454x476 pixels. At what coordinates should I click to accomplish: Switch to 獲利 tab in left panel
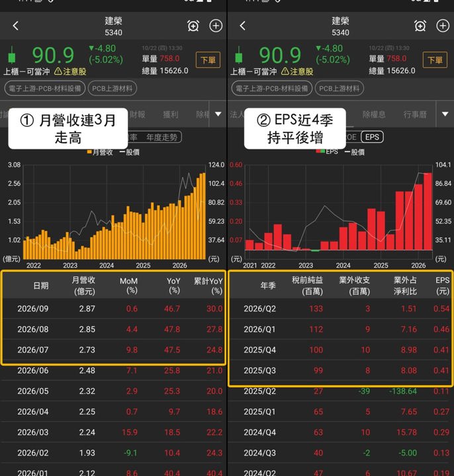171,114
